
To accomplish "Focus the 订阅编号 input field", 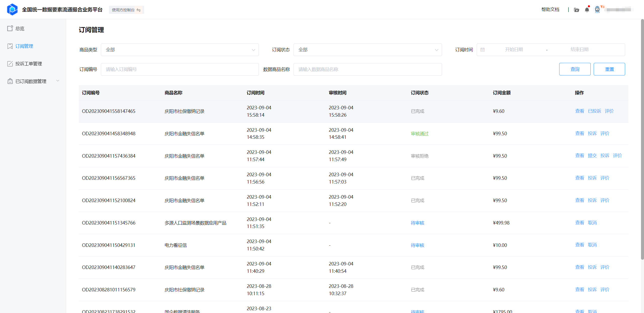I will [x=180, y=69].
